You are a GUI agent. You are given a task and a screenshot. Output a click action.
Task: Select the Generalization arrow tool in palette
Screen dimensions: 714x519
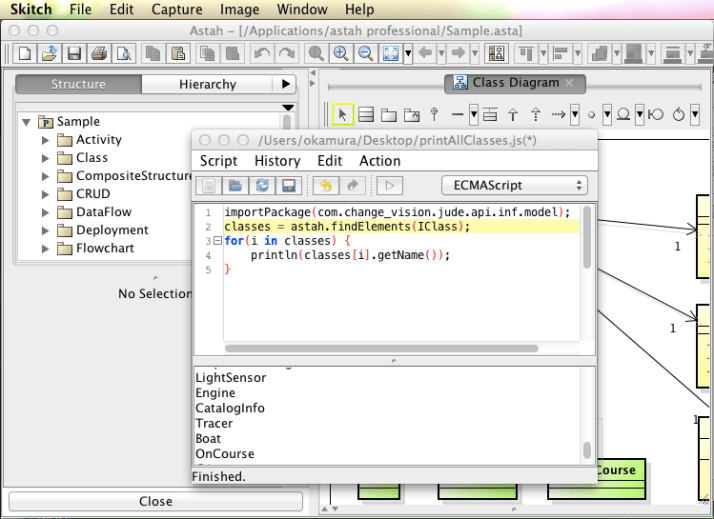pos(513,115)
